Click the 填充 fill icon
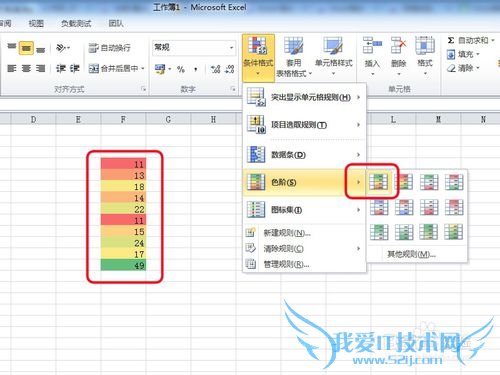500x375 pixels. tap(451, 54)
